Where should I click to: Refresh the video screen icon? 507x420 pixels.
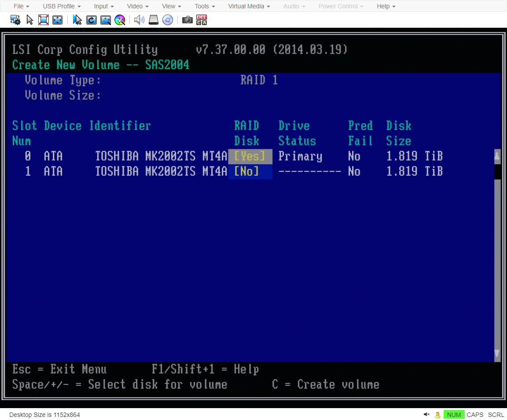point(92,20)
